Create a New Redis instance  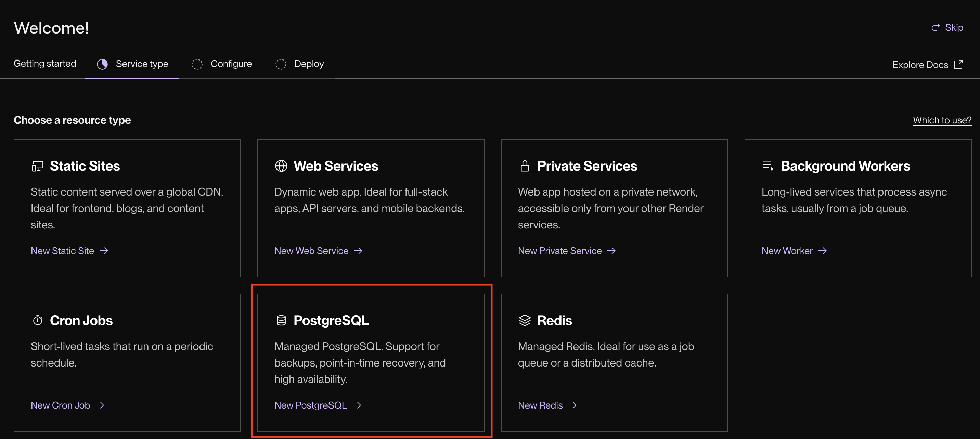(547, 405)
